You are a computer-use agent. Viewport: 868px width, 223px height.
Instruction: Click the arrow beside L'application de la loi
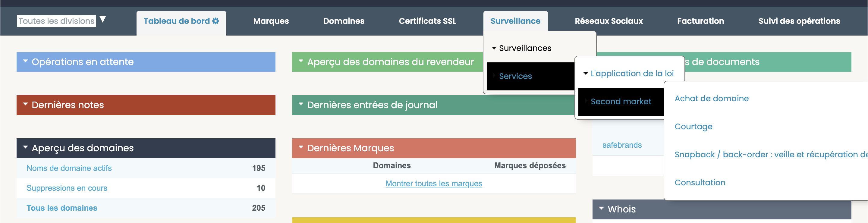[x=586, y=73]
